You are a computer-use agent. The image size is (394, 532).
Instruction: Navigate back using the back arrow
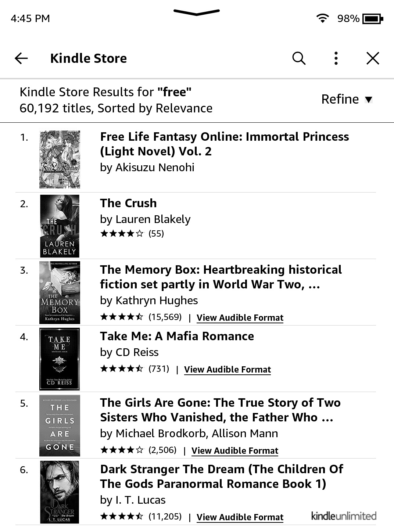click(x=21, y=58)
